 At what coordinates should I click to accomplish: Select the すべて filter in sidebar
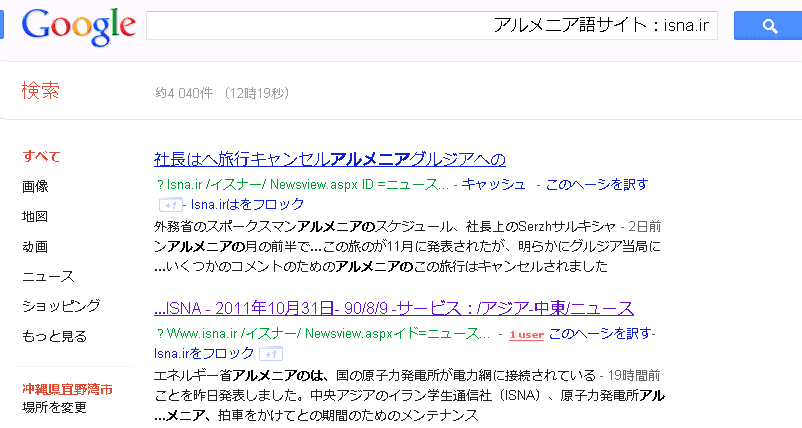pos(41,156)
